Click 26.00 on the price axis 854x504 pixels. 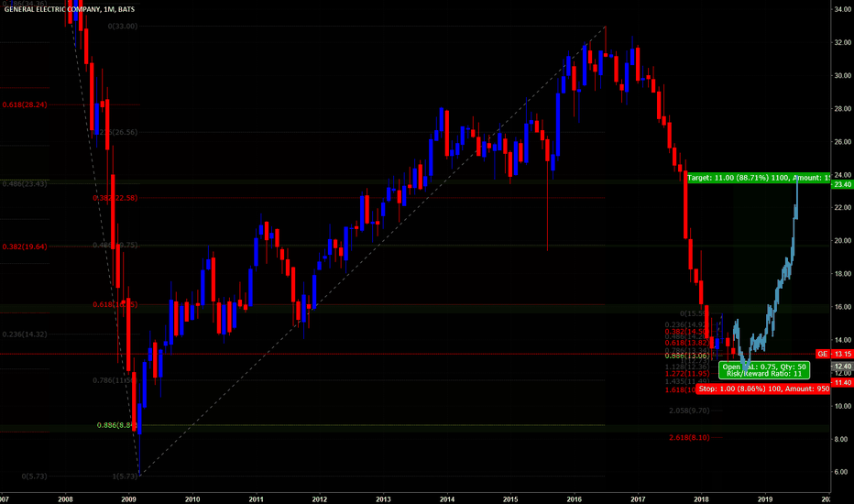coord(843,142)
